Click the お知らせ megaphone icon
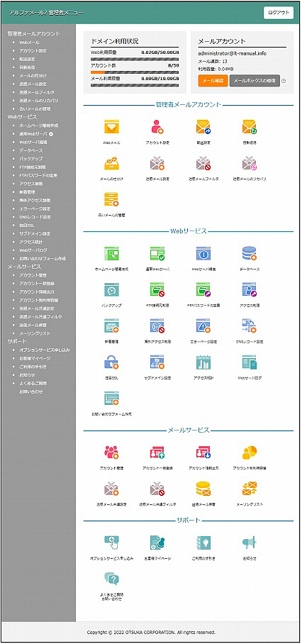Image resolution: width=302 pixels, height=644 pixels. pyautogui.click(x=250, y=543)
